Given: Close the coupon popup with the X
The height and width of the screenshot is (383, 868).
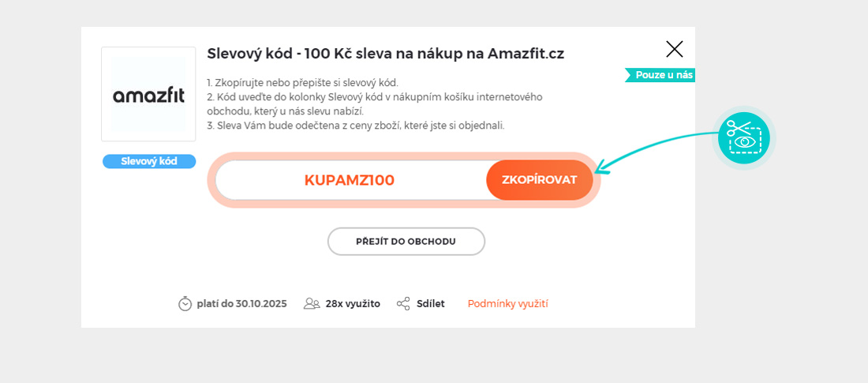Looking at the screenshot, I should [674, 49].
